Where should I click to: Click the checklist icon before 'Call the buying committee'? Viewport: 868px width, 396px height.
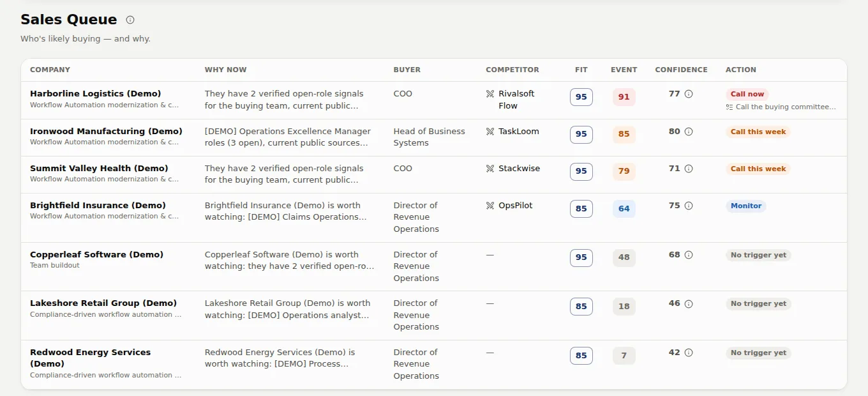point(729,107)
